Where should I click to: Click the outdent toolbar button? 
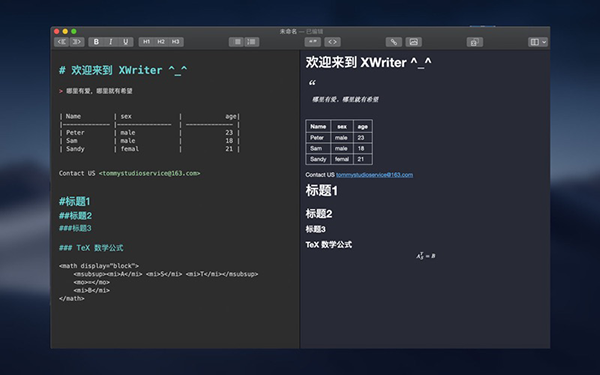62,42
